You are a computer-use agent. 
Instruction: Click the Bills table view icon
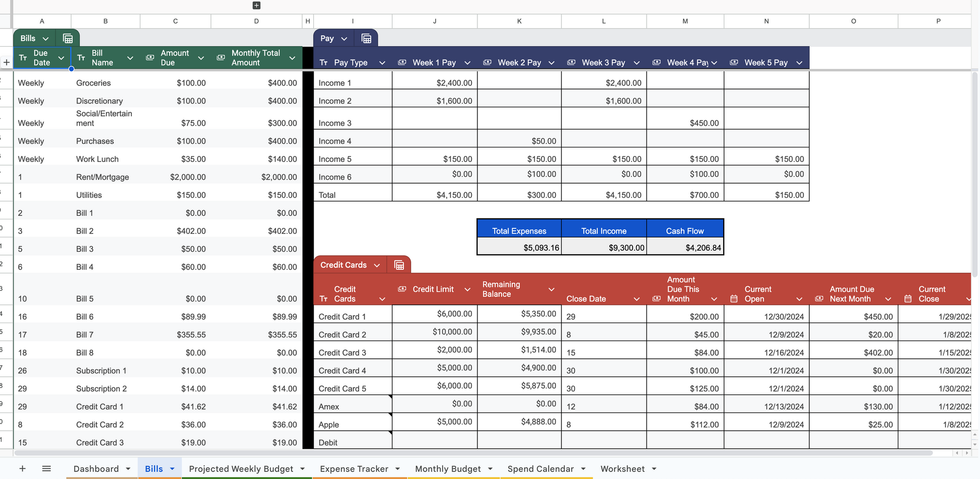[x=68, y=39]
